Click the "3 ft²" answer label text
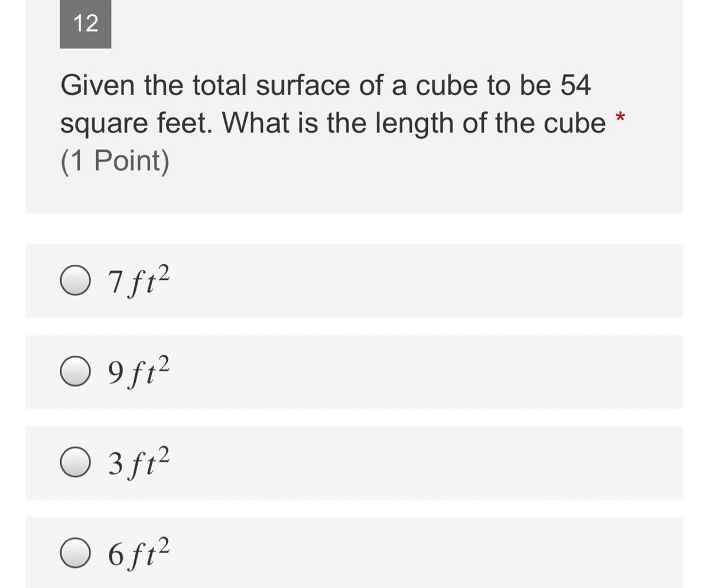This screenshot has height=588, width=709. point(139,463)
